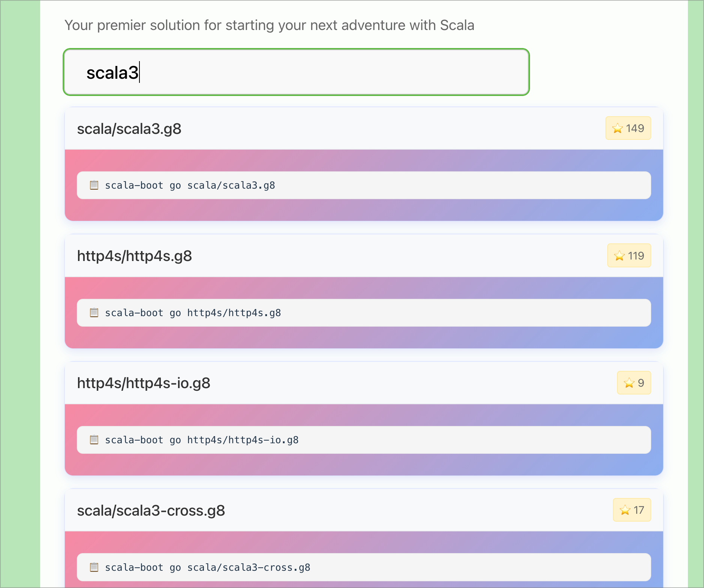This screenshot has height=588, width=704.
Task: Click inside the scala3 search field
Action: coord(295,72)
